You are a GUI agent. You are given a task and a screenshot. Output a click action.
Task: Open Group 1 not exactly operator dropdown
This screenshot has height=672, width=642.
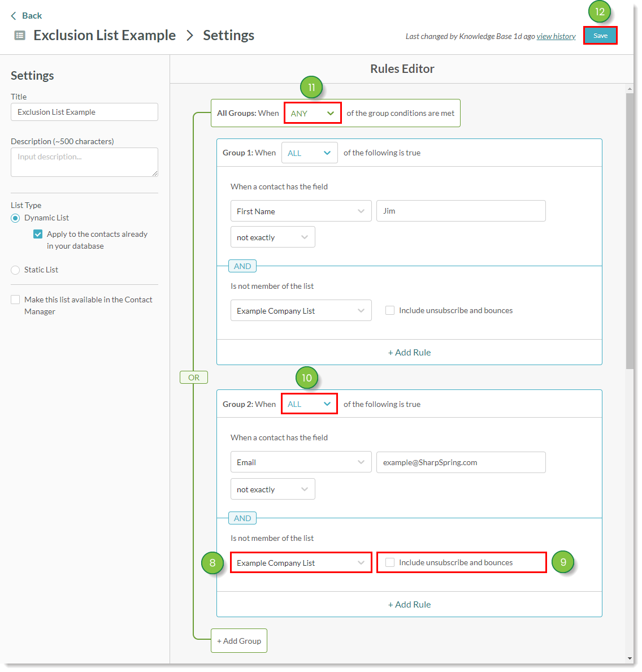click(272, 237)
